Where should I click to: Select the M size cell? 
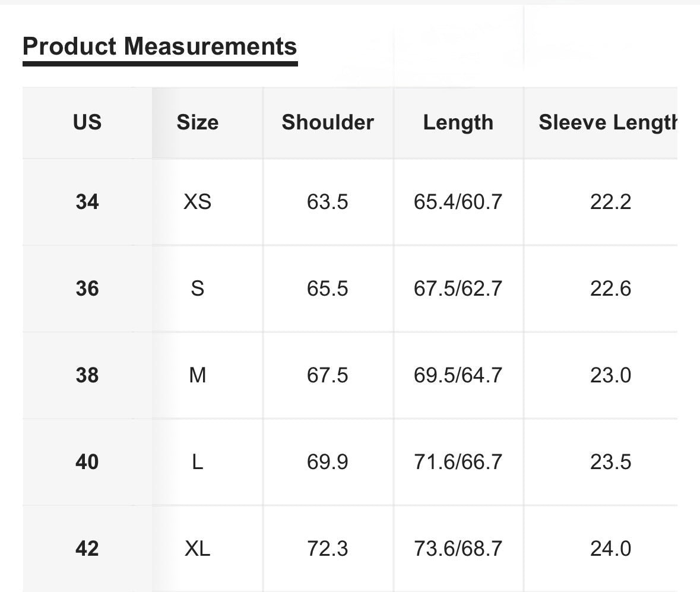197,375
